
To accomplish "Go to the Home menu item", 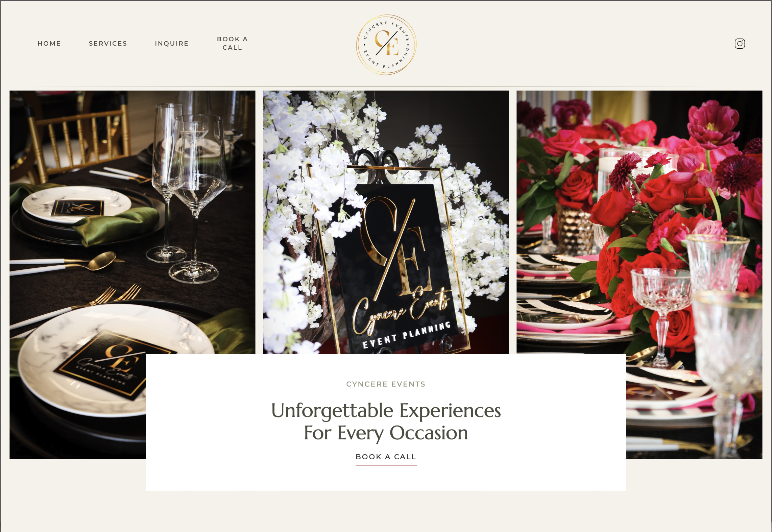I will 49,44.
